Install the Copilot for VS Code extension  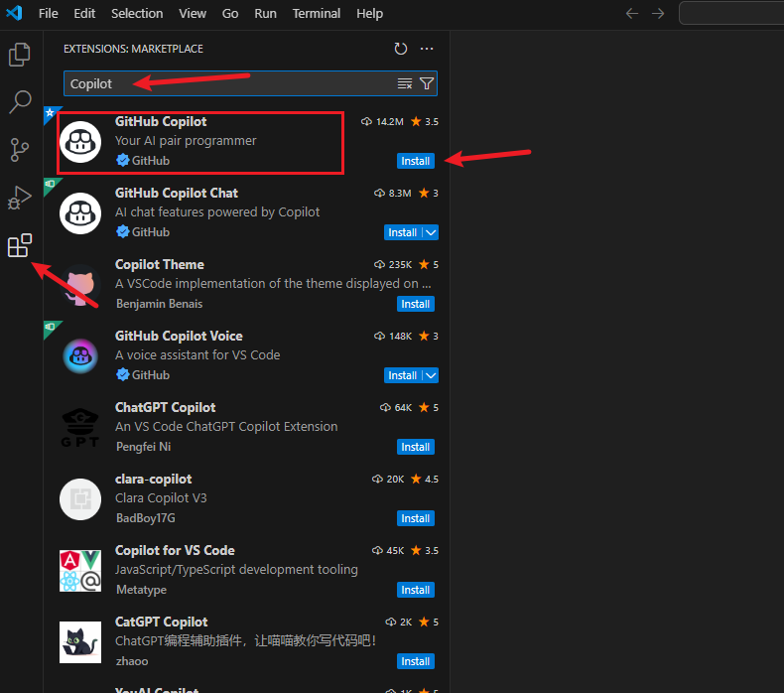tap(416, 591)
